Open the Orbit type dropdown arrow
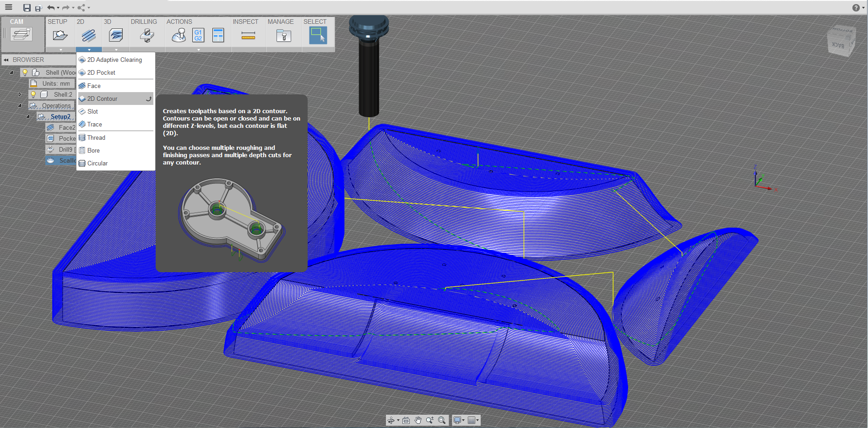868x428 pixels. coord(398,420)
